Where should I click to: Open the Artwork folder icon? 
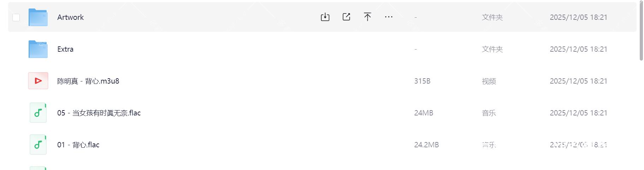38,17
